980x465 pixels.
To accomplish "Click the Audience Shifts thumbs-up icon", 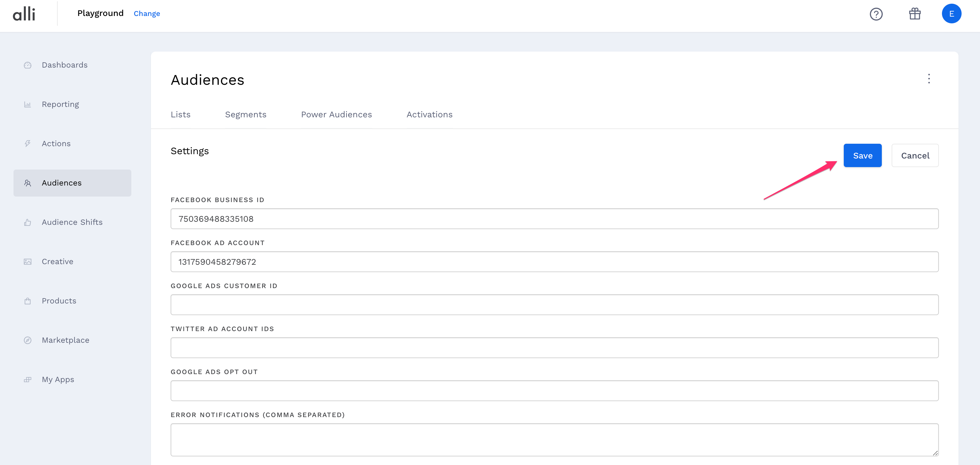I will 28,222.
